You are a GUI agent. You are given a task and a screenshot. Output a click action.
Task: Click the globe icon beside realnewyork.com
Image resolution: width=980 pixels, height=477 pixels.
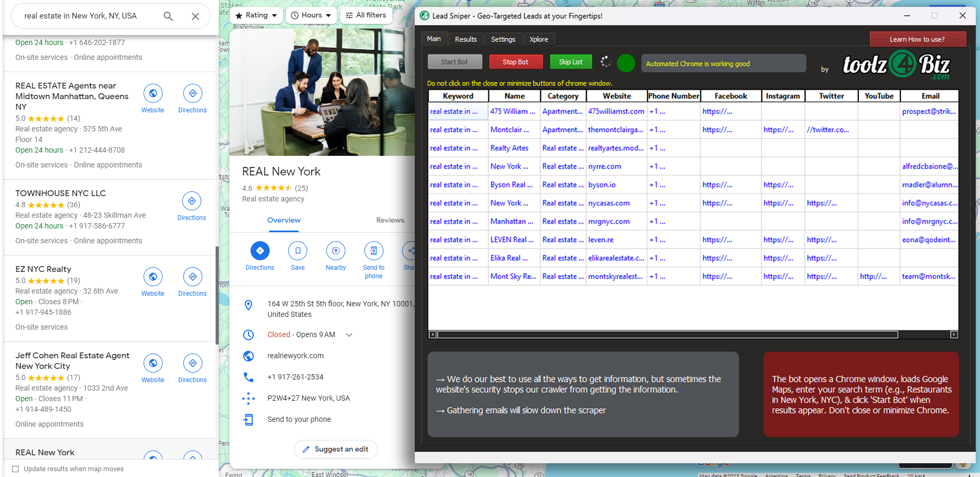click(248, 356)
